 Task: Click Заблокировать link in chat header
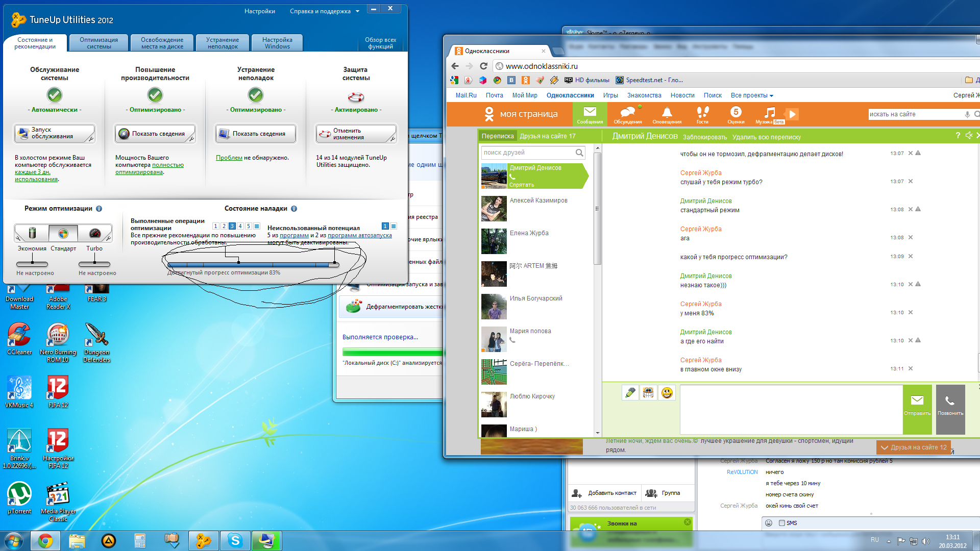(x=704, y=137)
